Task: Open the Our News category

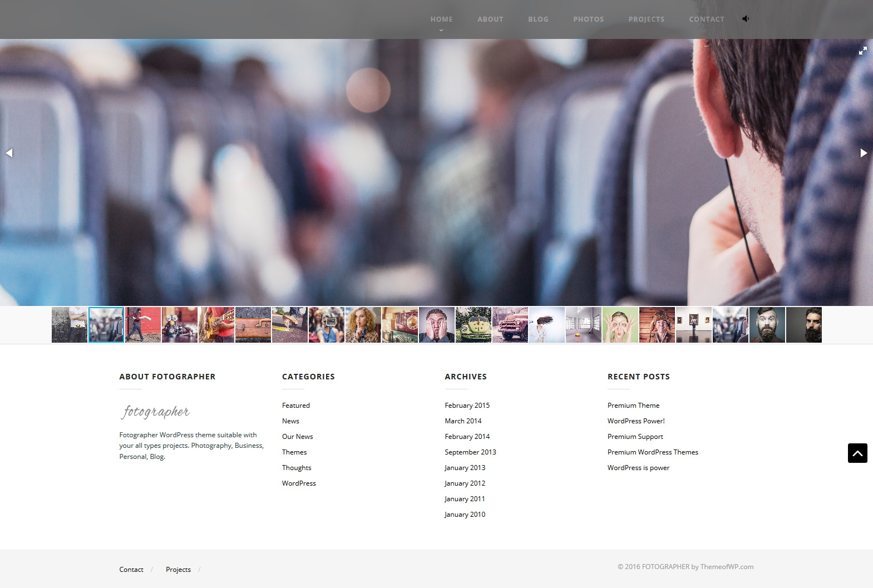Action: 298,437
